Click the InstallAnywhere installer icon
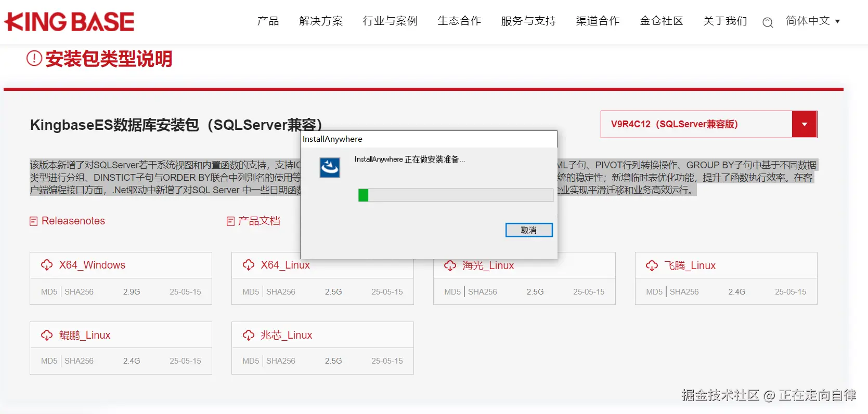This screenshot has height=414, width=868. 330,168
